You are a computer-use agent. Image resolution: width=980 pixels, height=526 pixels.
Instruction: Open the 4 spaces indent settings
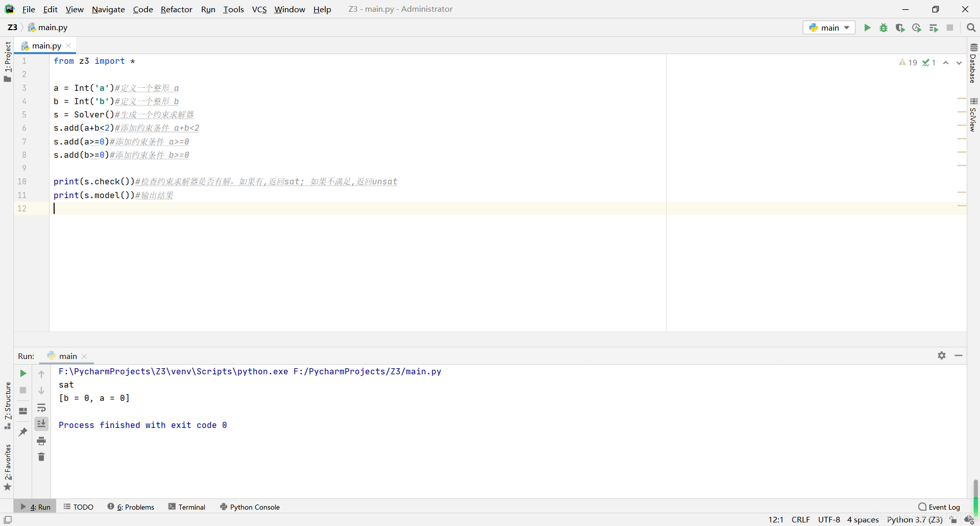click(863, 519)
